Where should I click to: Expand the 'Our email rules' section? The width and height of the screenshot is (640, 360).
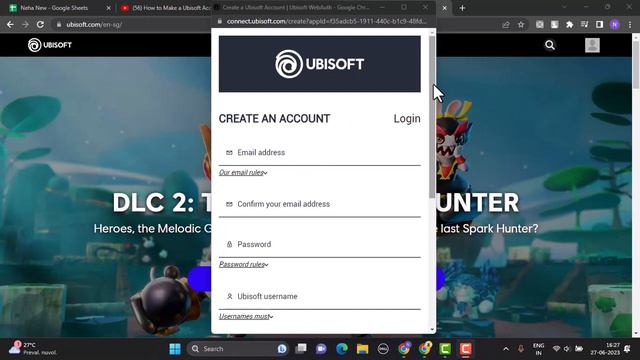(x=243, y=173)
